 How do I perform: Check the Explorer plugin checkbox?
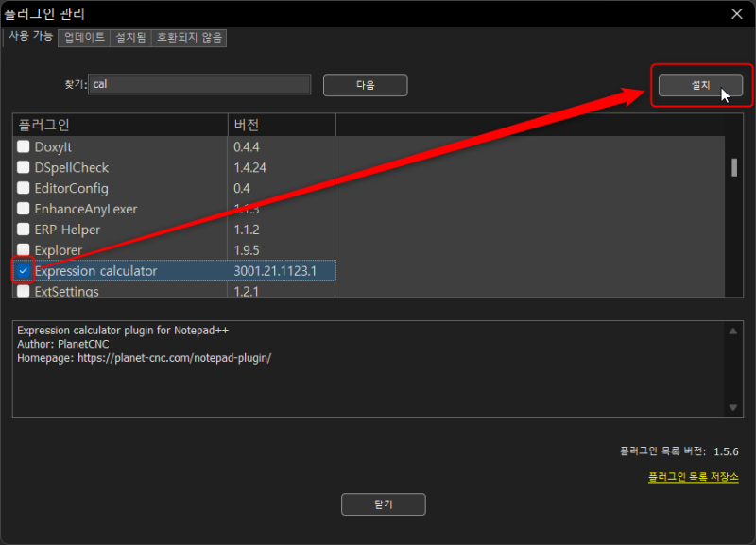(23, 249)
